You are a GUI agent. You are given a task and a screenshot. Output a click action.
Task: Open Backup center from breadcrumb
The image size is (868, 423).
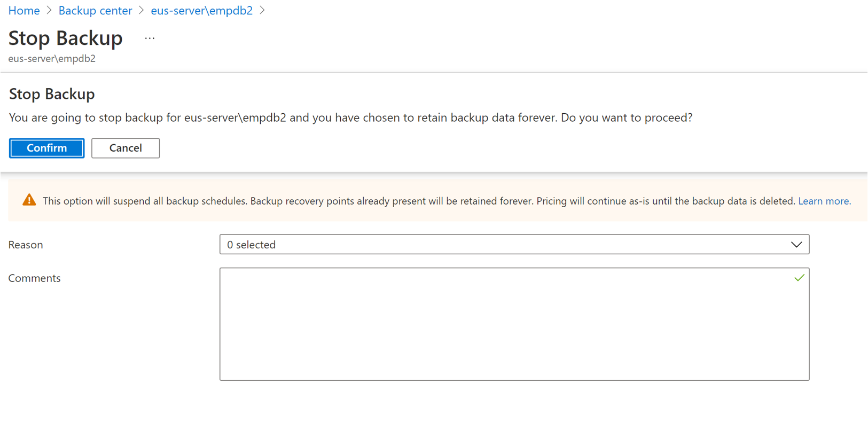[95, 10]
